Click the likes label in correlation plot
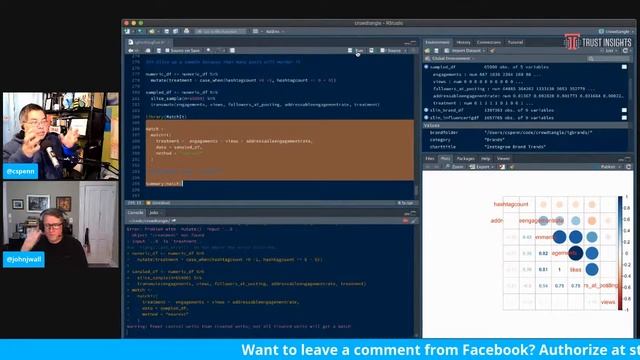This screenshot has height=360, width=640. pos(576,270)
